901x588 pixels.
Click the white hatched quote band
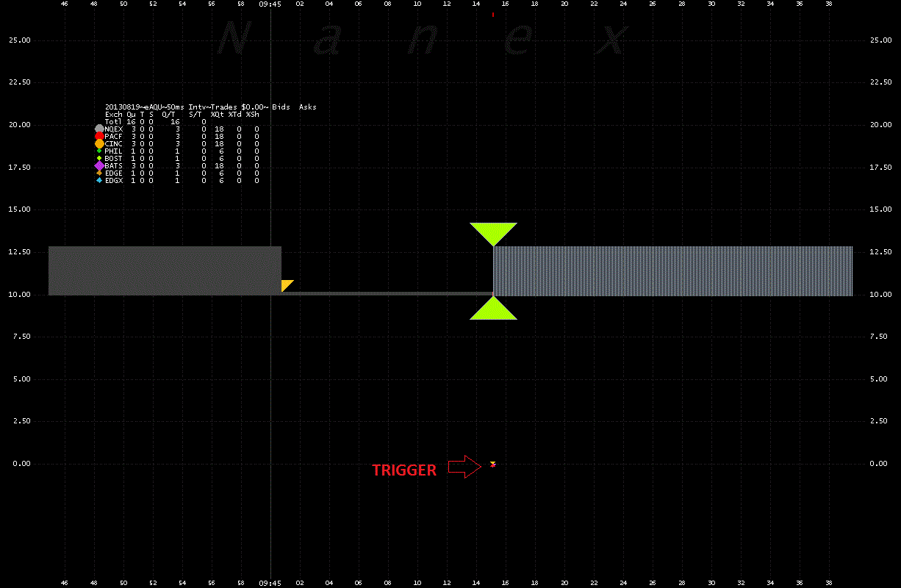[673, 270]
